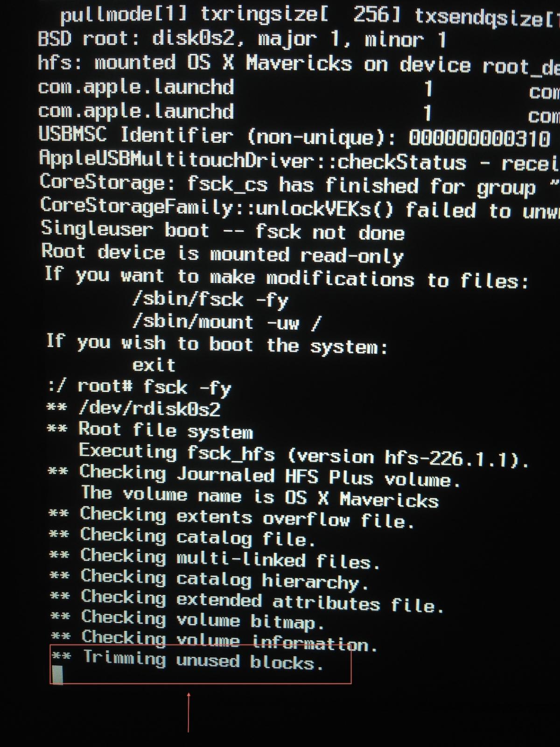Click 'Checking Journaled HFS Plus volume' line
This screenshot has width=560, height=747.
(254, 475)
